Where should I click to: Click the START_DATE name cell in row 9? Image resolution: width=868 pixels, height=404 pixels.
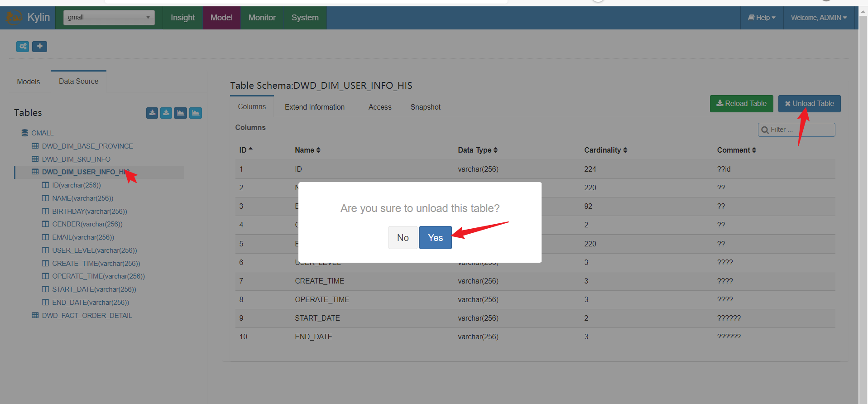(x=317, y=318)
